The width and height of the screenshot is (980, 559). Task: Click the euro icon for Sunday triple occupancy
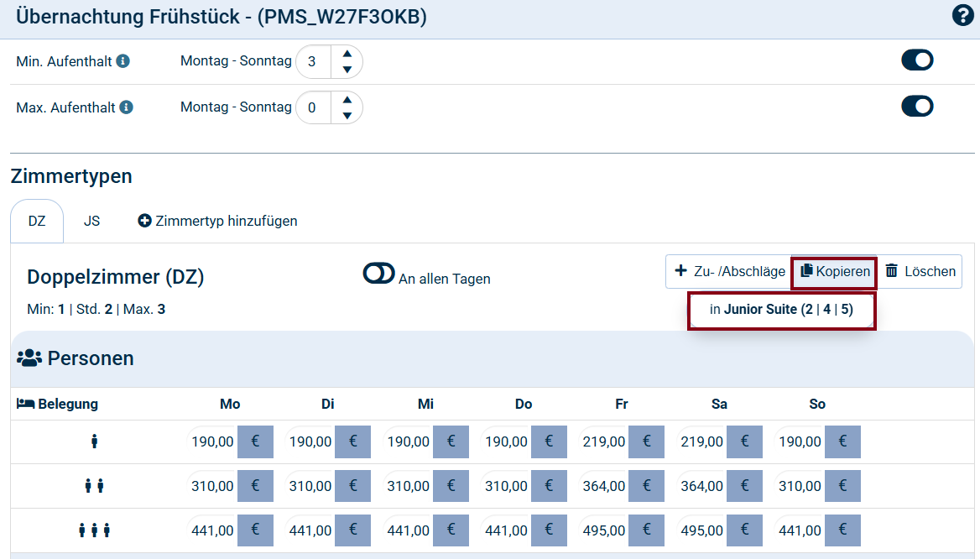click(842, 530)
